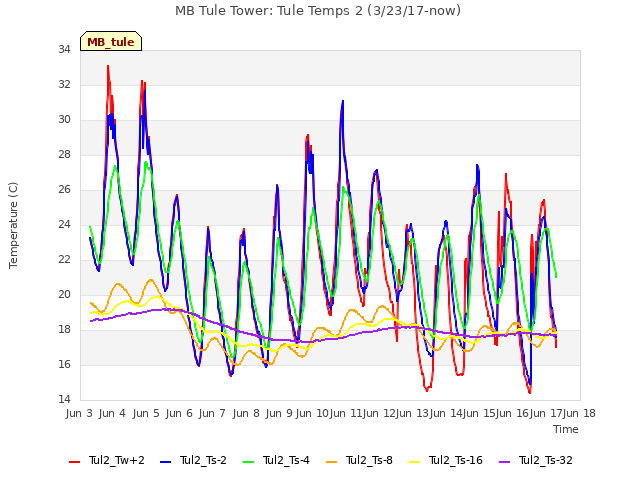640x480 pixels.
Task: Click the Jun 5 x-axis tick label
Action: (146, 413)
